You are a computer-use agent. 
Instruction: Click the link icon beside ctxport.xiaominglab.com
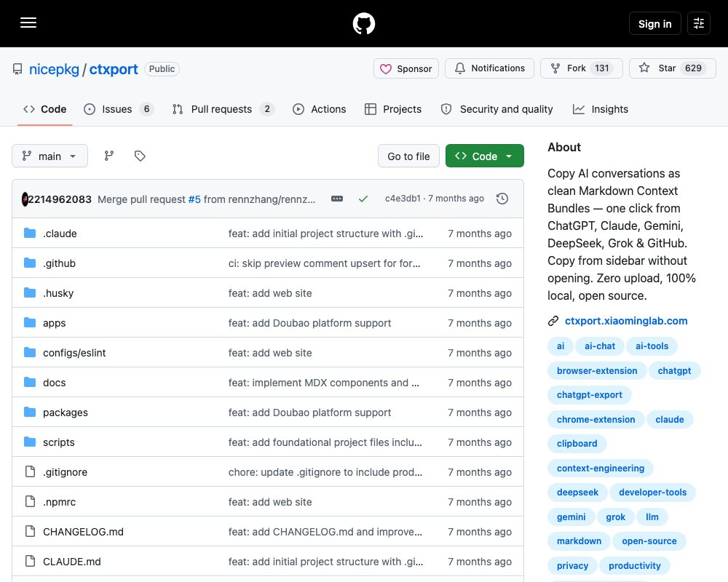click(553, 321)
